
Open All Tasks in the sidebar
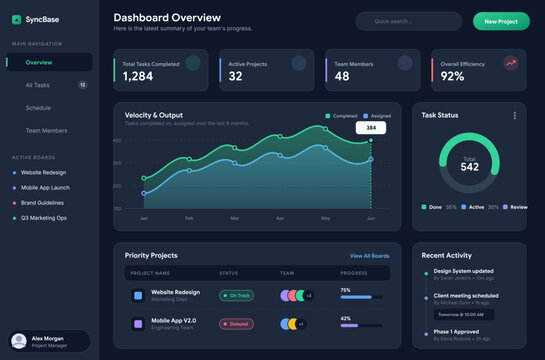coord(49,85)
